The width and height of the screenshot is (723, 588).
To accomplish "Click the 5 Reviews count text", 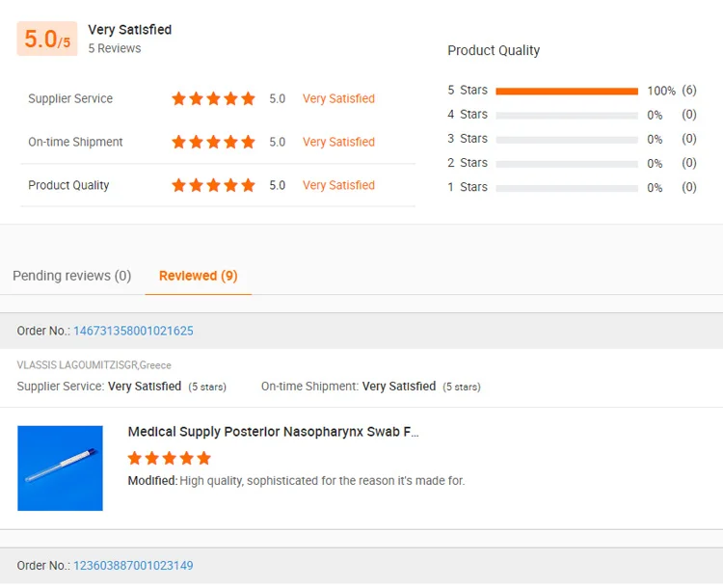I will (x=114, y=48).
